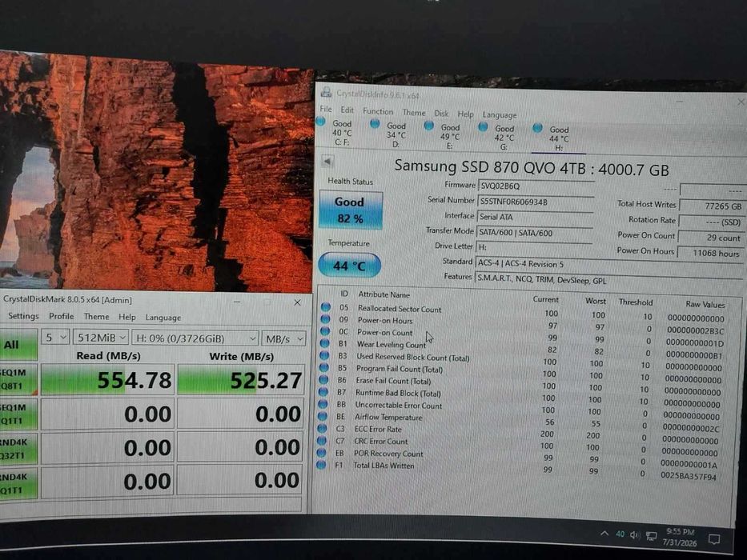Click the previous disk arrow button
The width and height of the screenshot is (747, 560).
(327, 162)
